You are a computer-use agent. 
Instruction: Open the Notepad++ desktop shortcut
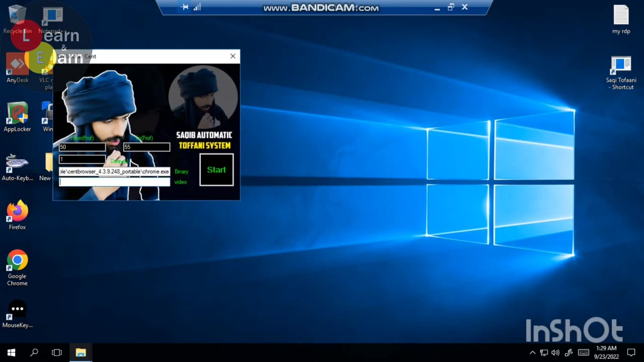pyautogui.click(x=52, y=19)
